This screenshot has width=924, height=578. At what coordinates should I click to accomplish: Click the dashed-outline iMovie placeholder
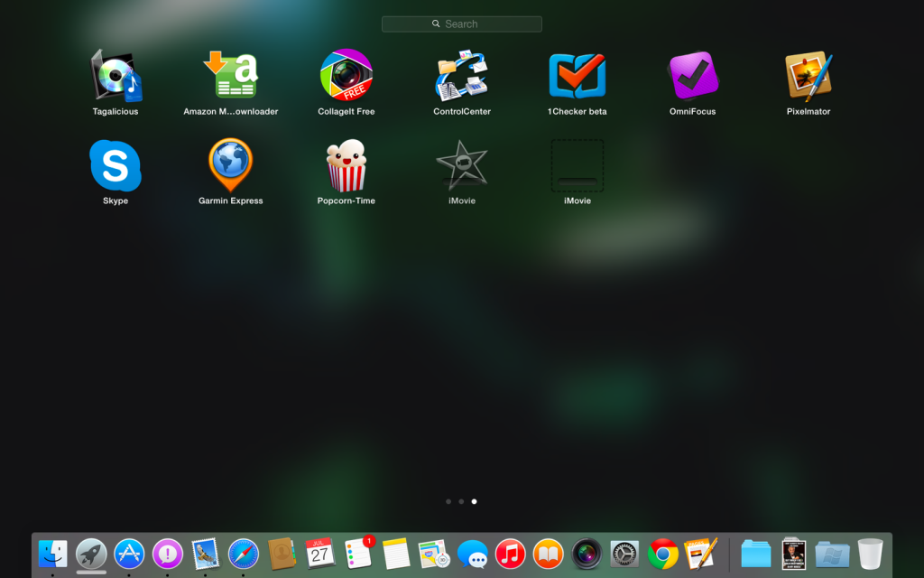coord(577,165)
